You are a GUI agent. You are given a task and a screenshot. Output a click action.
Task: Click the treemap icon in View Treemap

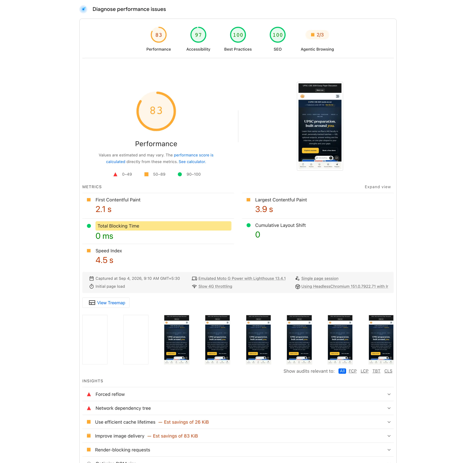pos(92,303)
